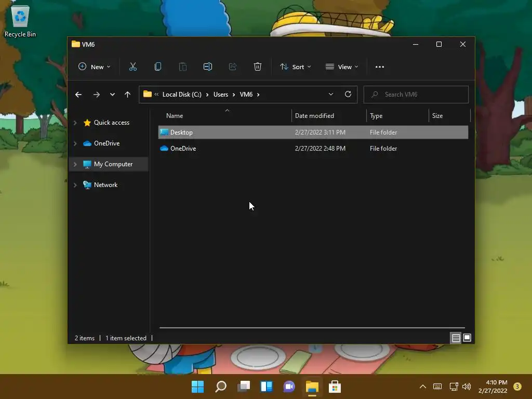
Task: Click the network tray icon
Action: pos(454,387)
